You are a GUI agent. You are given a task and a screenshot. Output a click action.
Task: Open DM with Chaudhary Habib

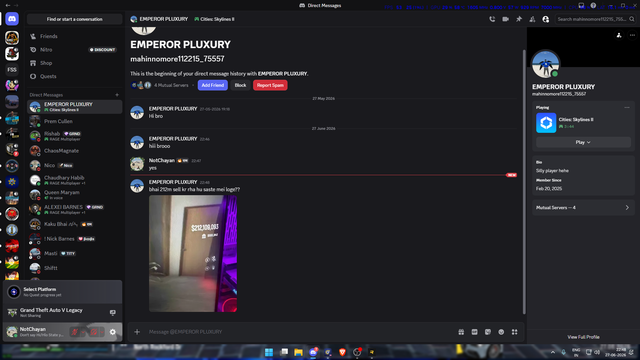(74, 180)
